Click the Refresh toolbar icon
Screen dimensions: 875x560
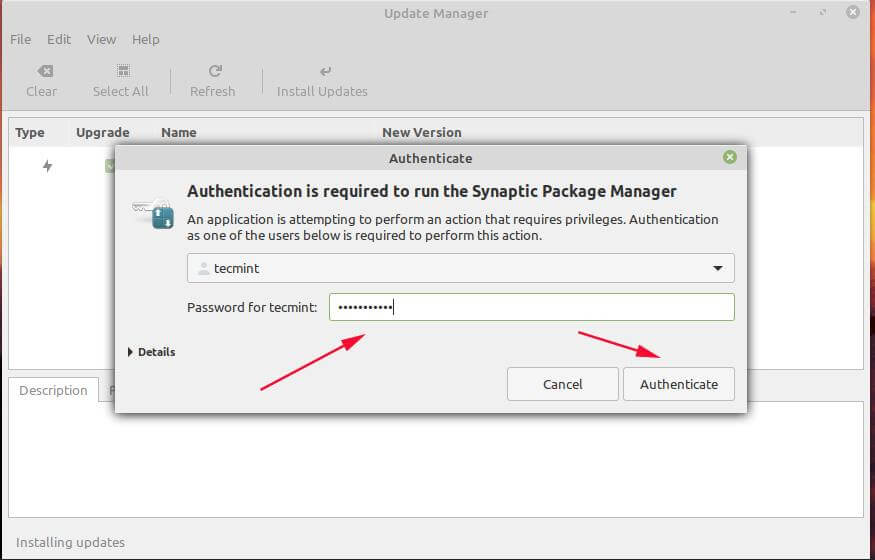click(215, 71)
